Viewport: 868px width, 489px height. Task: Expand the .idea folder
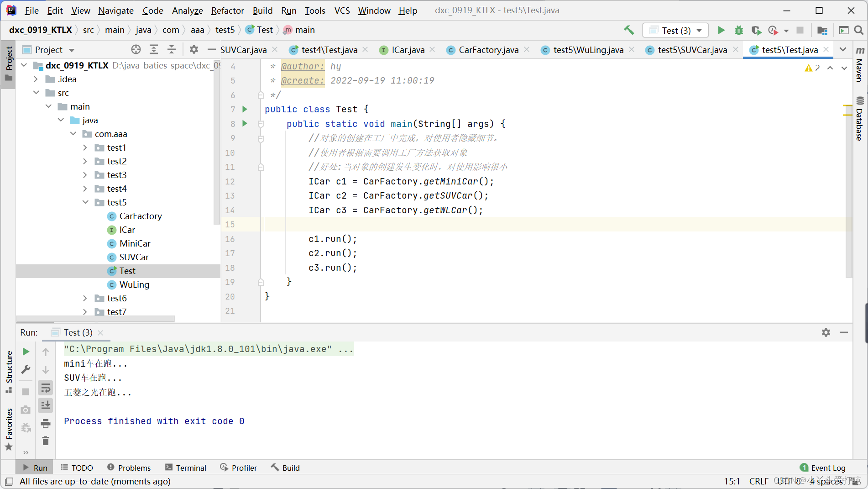tap(36, 79)
